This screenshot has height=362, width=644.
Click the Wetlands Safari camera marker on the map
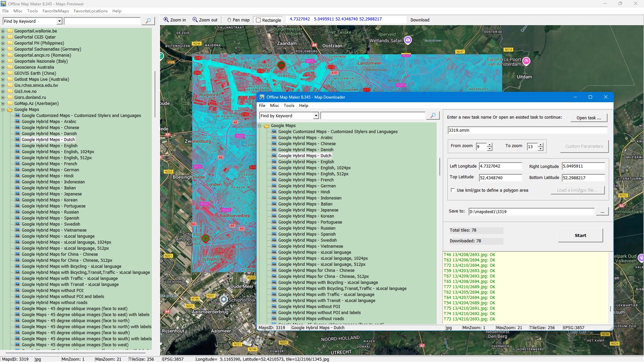(x=408, y=40)
